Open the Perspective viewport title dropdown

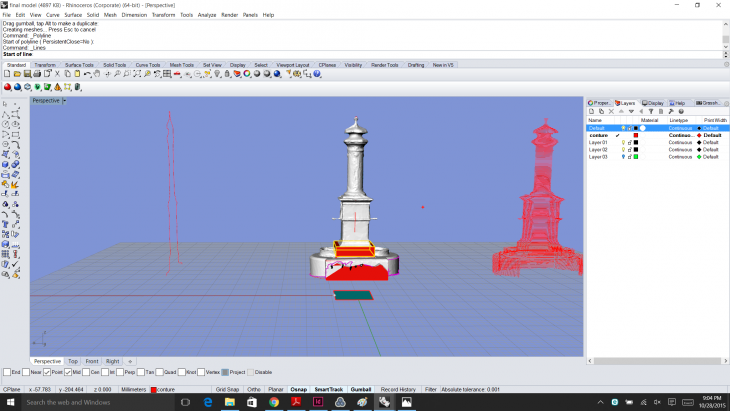coord(65,101)
